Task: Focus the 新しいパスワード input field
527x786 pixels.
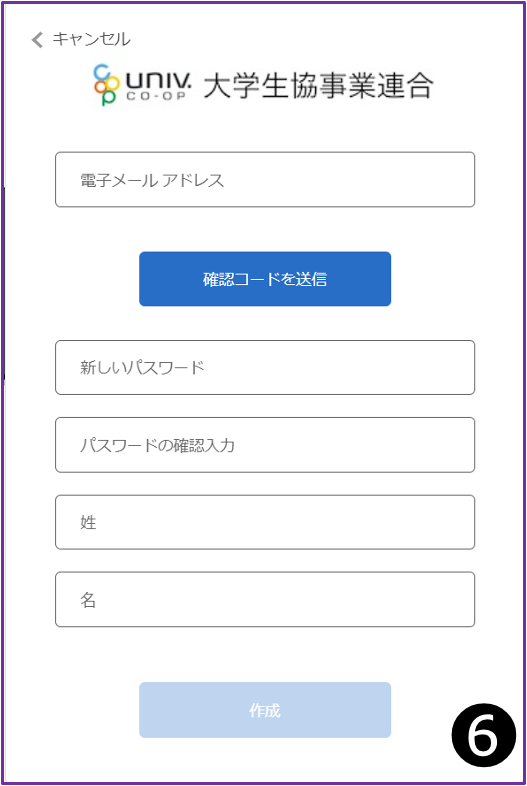Action: click(265, 367)
